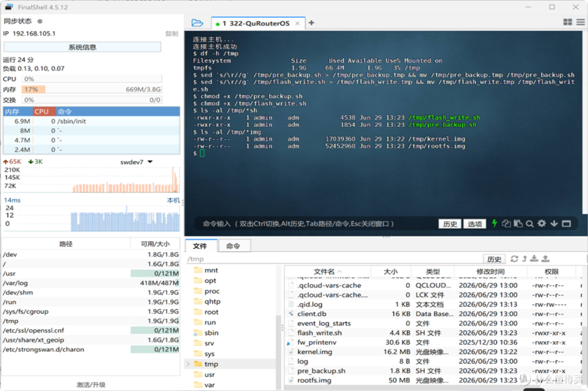Open terminal settings gear icon
Viewport: 588px width, 391px height.
[x=542, y=223]
